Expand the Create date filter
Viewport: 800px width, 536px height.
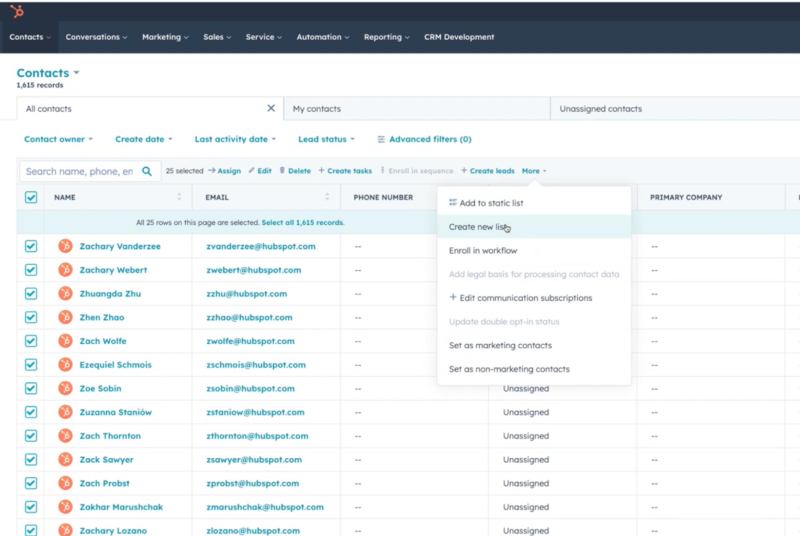pos(144,139)
